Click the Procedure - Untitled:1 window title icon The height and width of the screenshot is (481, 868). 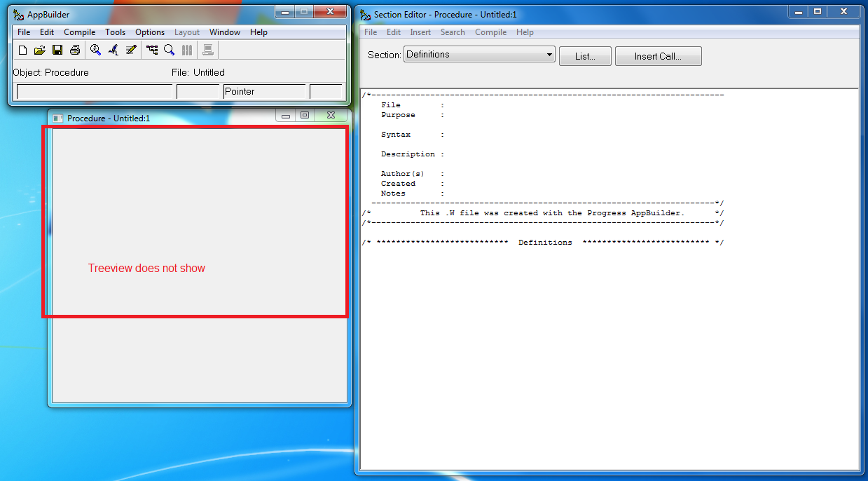[x=58, y=118]
